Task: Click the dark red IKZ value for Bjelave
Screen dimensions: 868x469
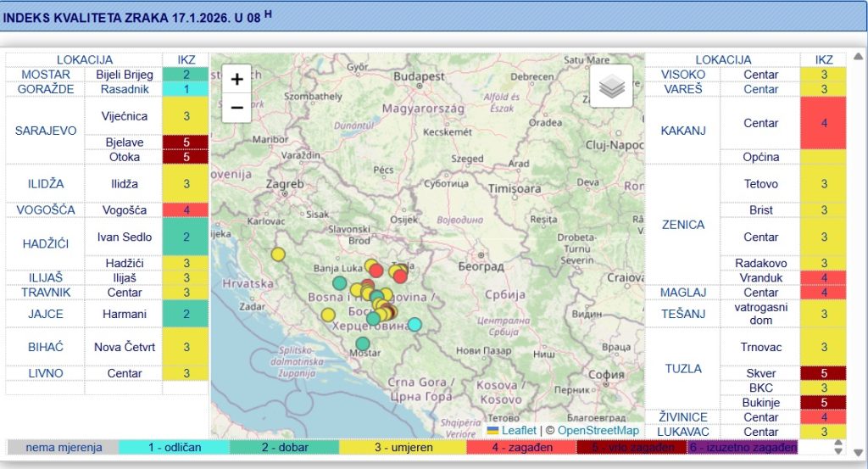Action: (186, 142)
